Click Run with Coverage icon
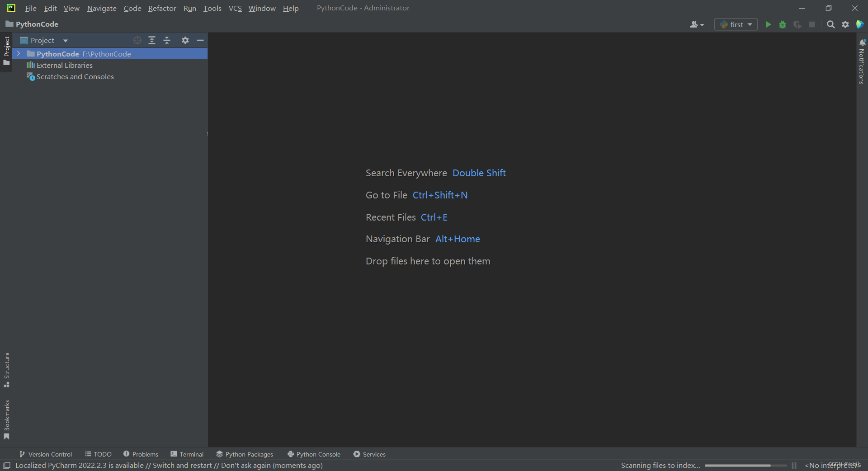The width and height of the screenshot is (868, 471). [797, 24]
